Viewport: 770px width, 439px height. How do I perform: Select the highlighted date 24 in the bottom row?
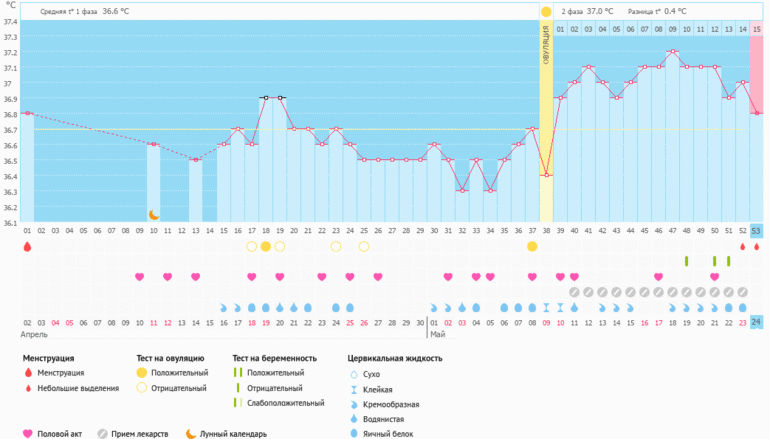coord(757,323)
